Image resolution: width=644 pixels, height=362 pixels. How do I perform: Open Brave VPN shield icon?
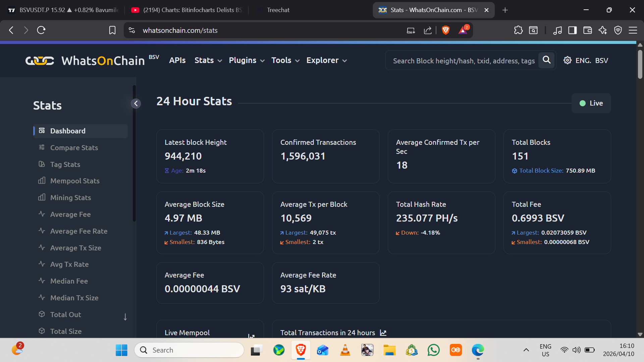click(618, 31)
